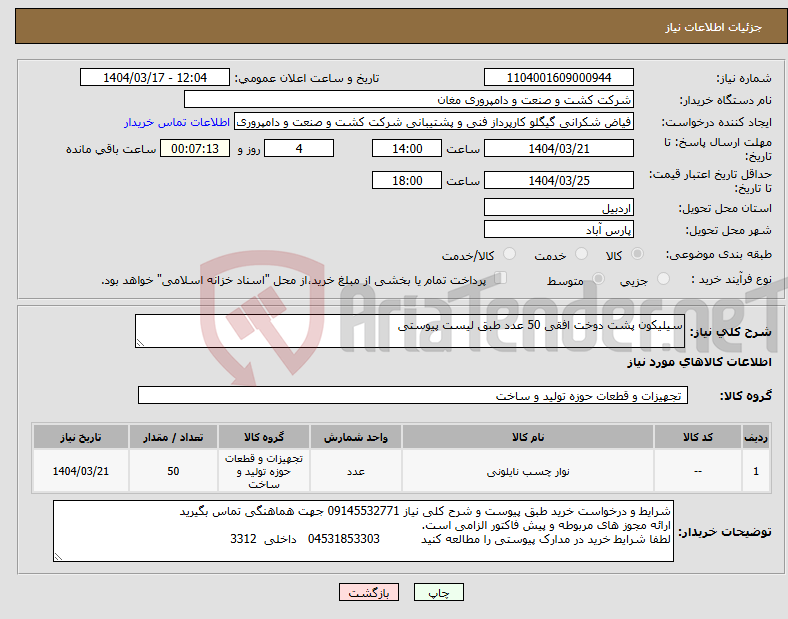Click the requester field فیاض شکرانی گیگلو
788x619 pixels.
pyautogui.click(x=434, y=122)
